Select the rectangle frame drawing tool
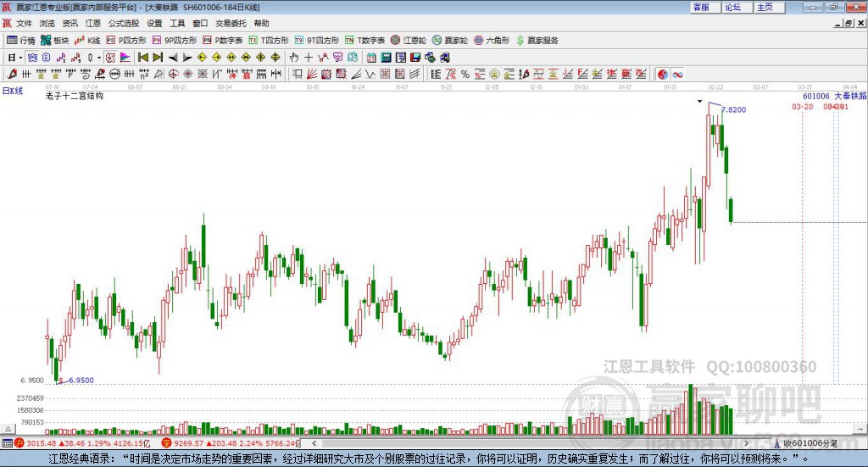The image size is (868, 467). (298, 74)
